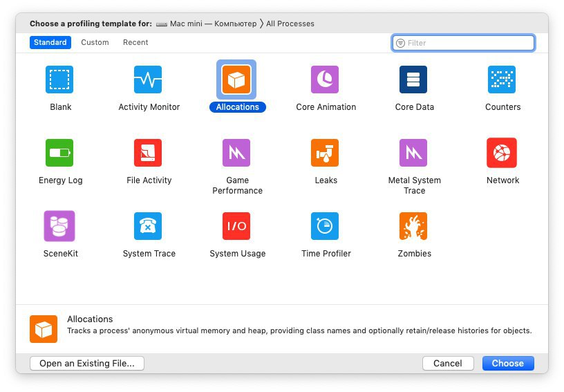The image size is (564, 392).
Task: Click the Mac mini device icon
Action: pyautogui.click(x=162, y=24)
